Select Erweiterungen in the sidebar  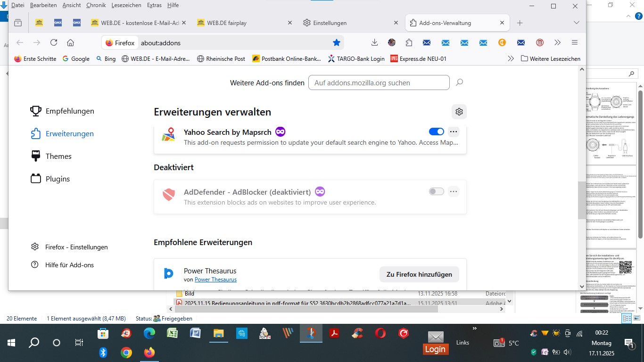pyautogui.click(x=62, y=134)
